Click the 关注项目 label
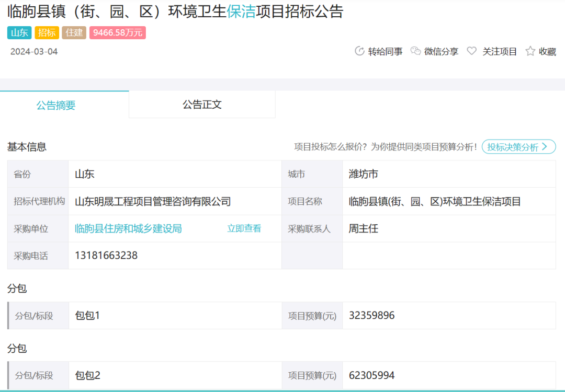565x392 pixels. tap(500, 51)
